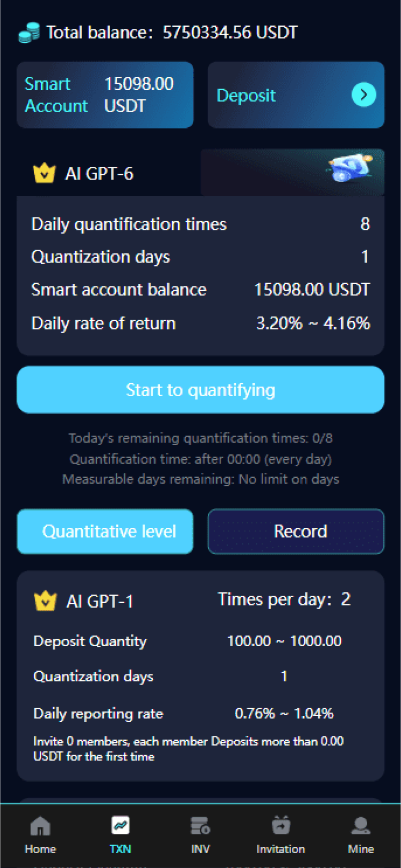This screenshot has height=868, width=401.
Task: Open the INV icon in bottom bar
Action: pyautogui.click(x=200, y=826)
